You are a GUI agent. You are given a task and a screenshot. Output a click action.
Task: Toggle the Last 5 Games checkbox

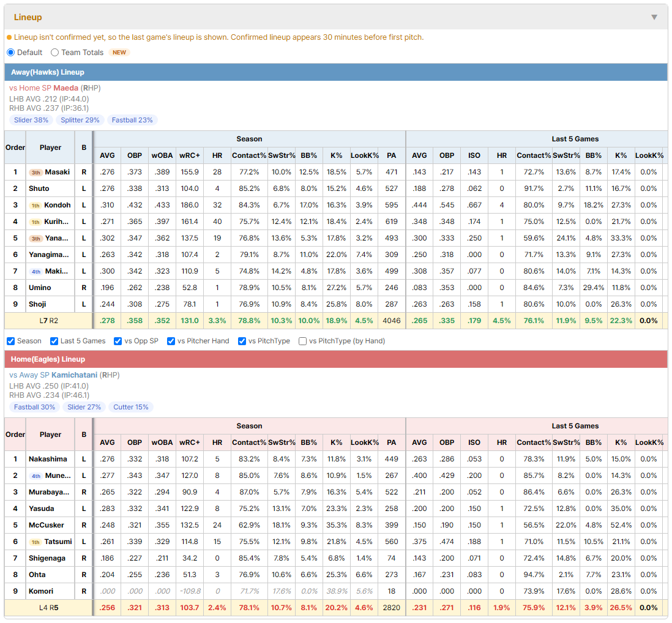(54, 341)
